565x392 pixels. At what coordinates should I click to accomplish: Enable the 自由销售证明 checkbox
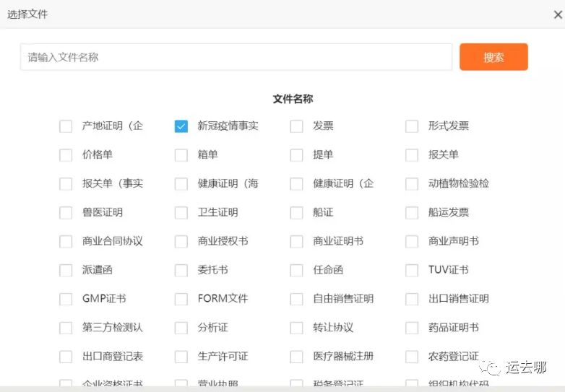click(296, 300)
